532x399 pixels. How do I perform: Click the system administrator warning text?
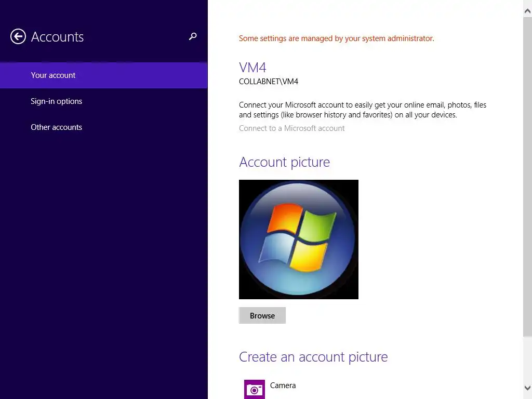[336, 38]
